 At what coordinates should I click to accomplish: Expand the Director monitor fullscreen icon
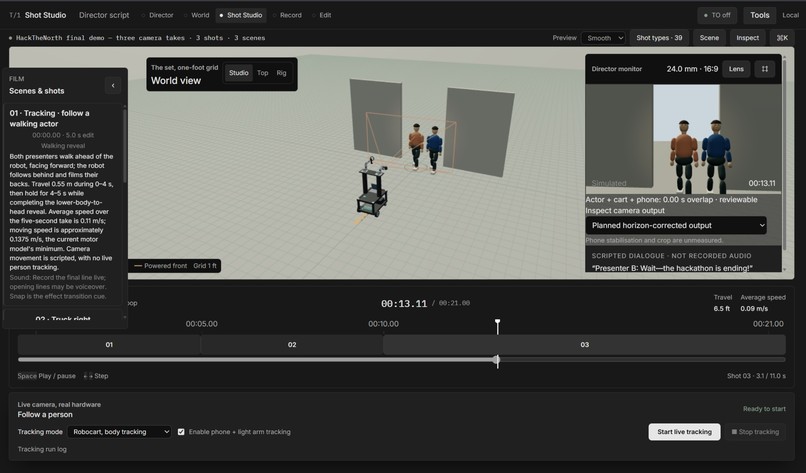point(764,69)
